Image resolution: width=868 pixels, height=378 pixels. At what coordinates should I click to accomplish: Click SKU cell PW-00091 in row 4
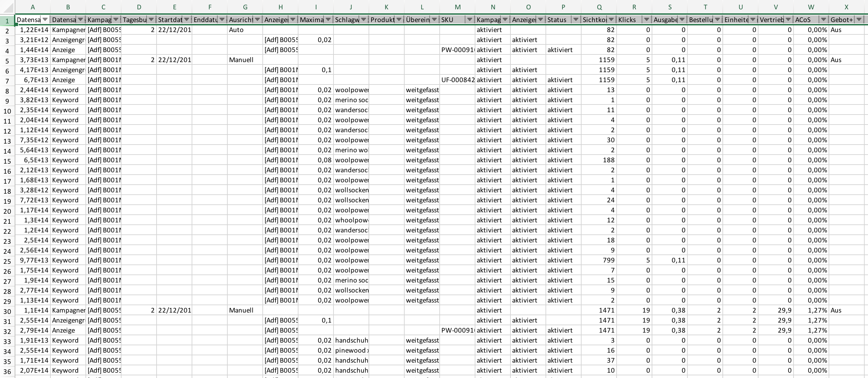(x=457, y=50)
